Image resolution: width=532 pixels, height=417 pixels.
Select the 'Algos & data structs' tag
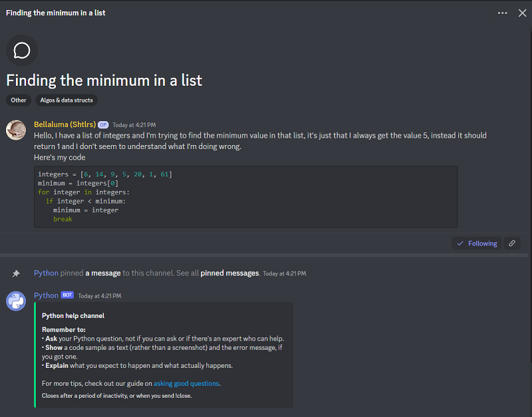(x=66, y=100)
